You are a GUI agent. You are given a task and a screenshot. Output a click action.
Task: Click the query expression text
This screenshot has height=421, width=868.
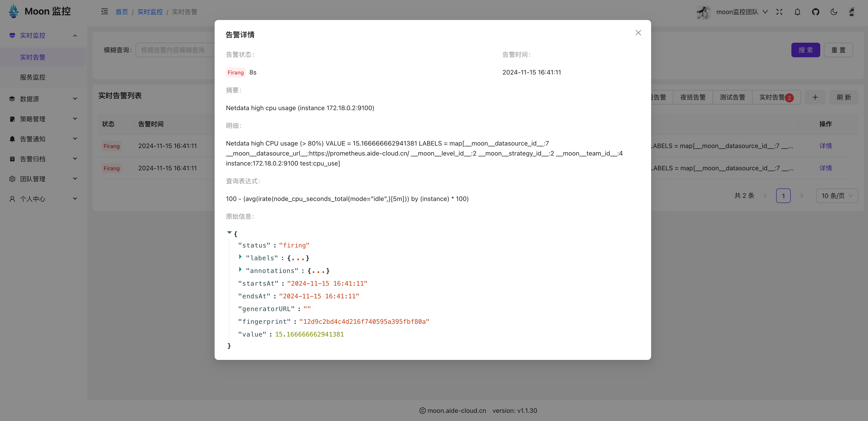click(x=347, y=199)
